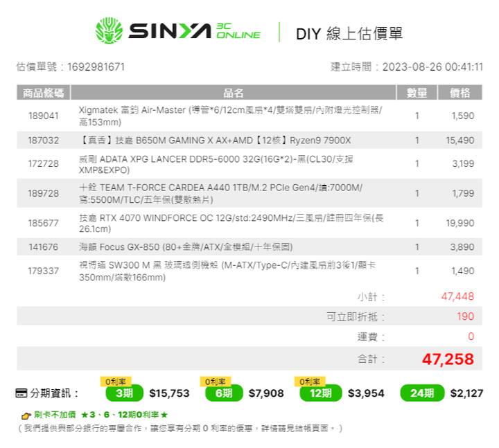Click barcode 187032
This screenshot has height=448, width=499.
(43, 141)
